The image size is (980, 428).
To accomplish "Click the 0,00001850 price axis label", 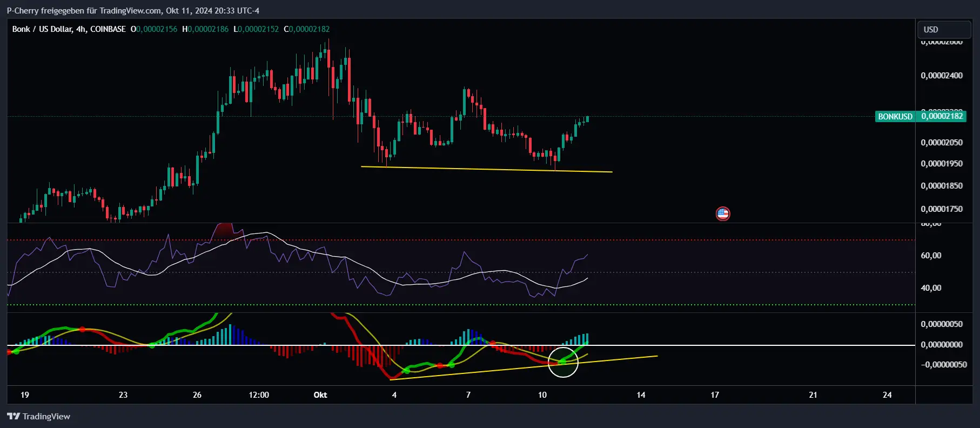I will [x=942, y=186].
